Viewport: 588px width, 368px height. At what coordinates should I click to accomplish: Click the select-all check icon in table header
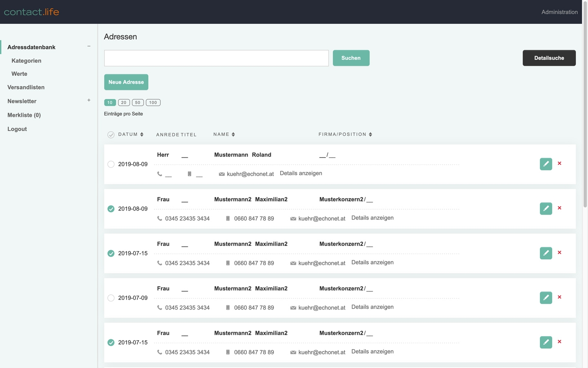point(111,135)
